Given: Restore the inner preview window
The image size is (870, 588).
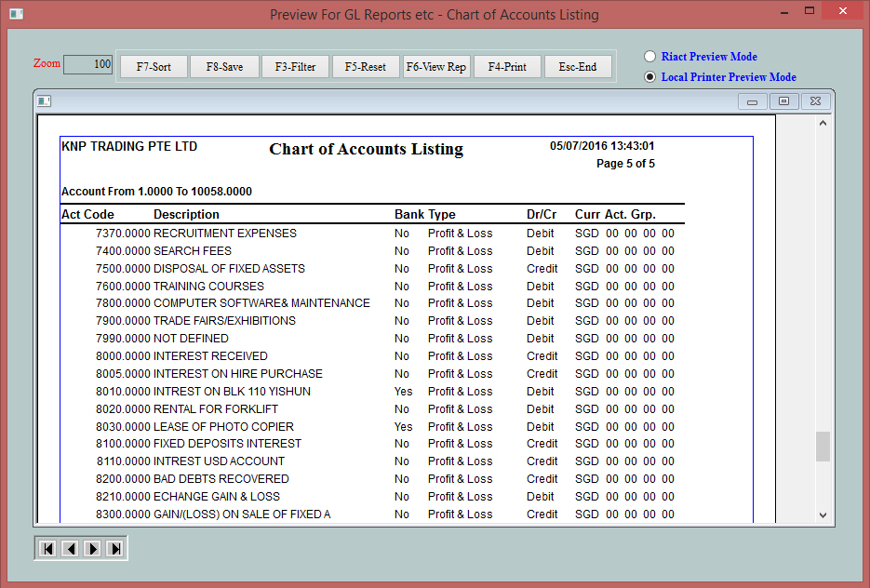Looking at the screenshot, I should coord(783,101).
